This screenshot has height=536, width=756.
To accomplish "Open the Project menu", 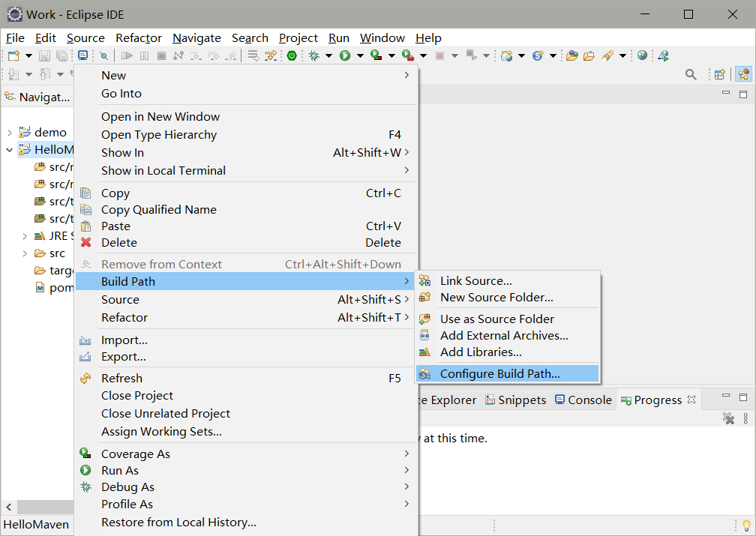I will click(298, 38).
